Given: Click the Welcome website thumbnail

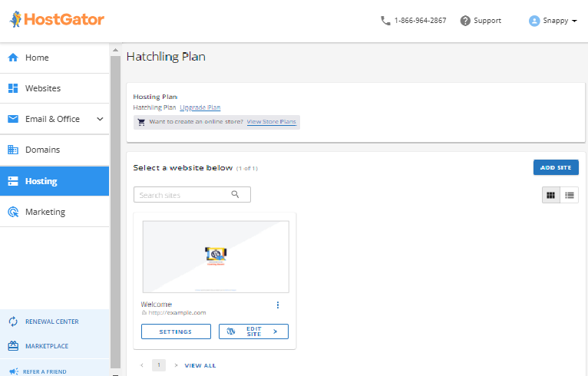Looking at the screenshot, I should click(x=215, y=256).
